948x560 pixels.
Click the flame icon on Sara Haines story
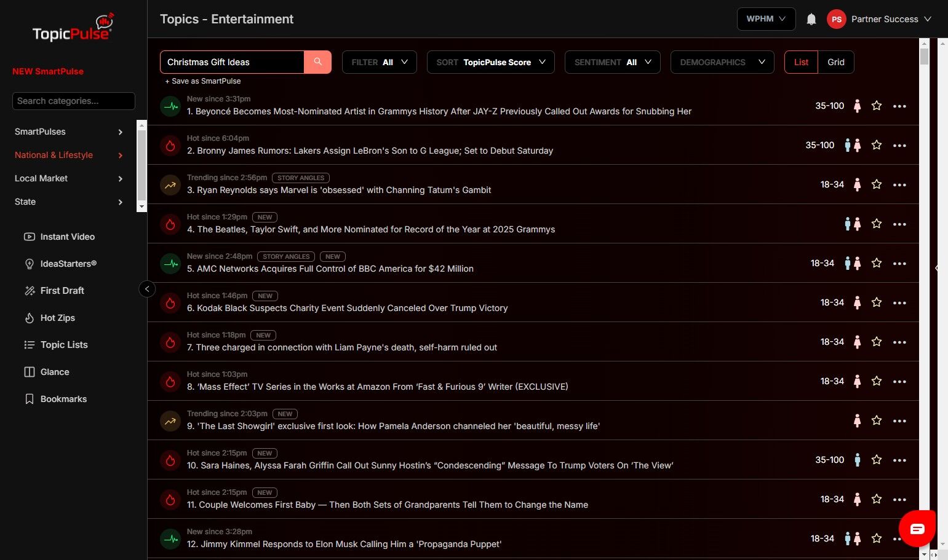170,460
